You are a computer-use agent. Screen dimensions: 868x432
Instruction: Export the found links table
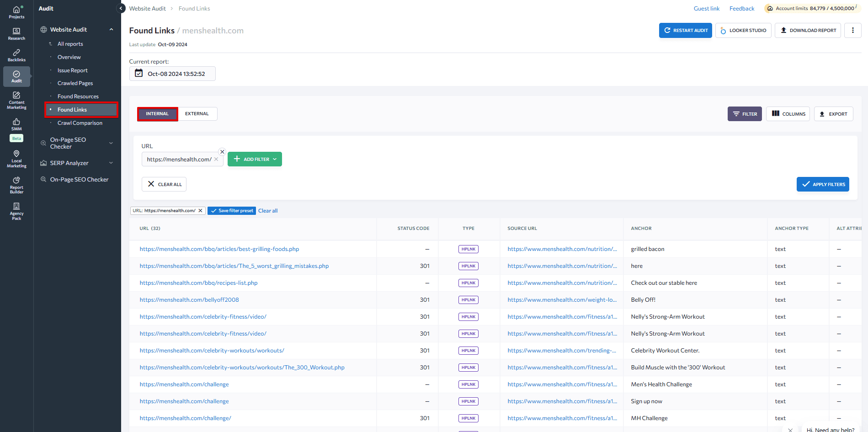(x=834, y=114)
